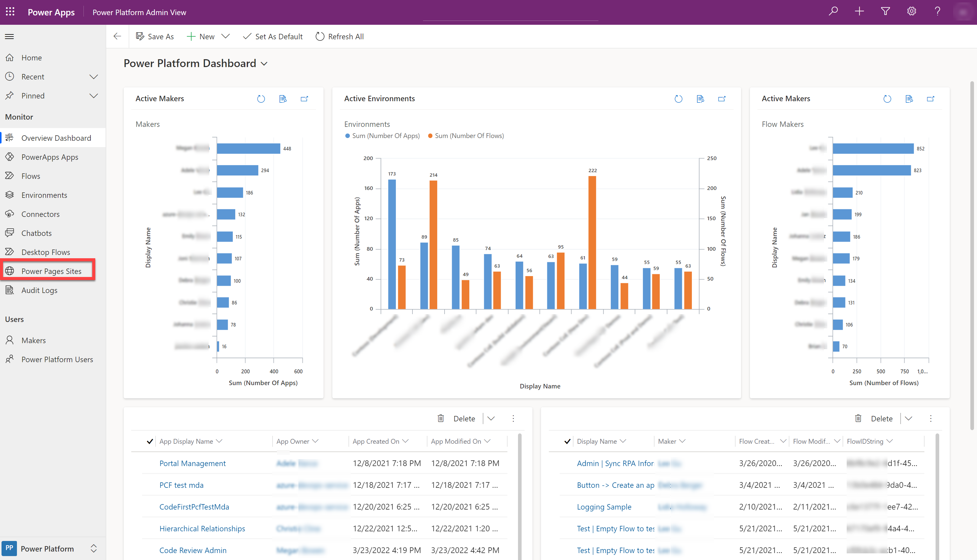Navigate to Audit Logs section

pyautogui.click(x=38, y=290)
